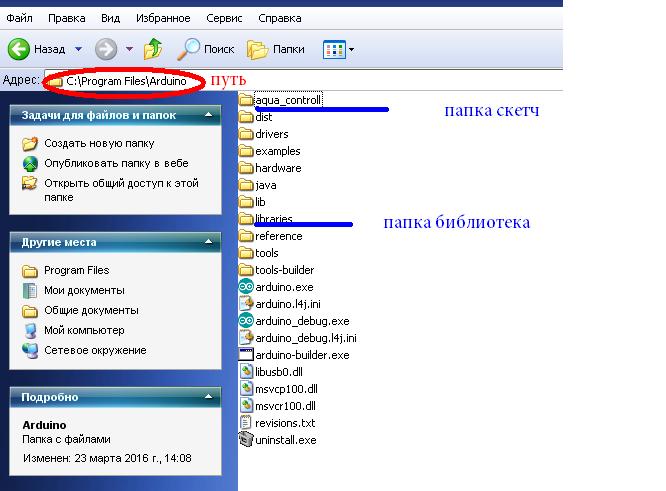Expand the Back button history arrow
666x491 pixels.
(78, 48)
